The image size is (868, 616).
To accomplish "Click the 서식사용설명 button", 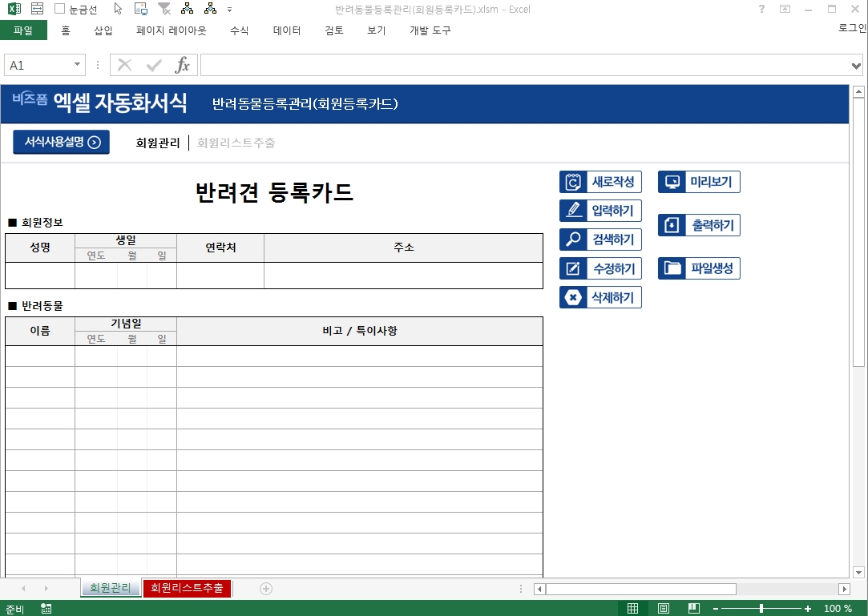I will 62,143.
